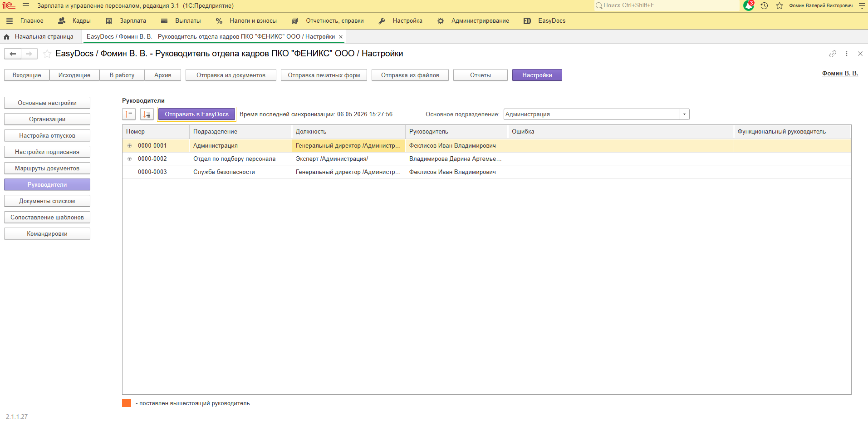This screenshot has width=868, height=427.
Task: Open Маршруты документов in sidebar
Action: (x=47, y=169)
